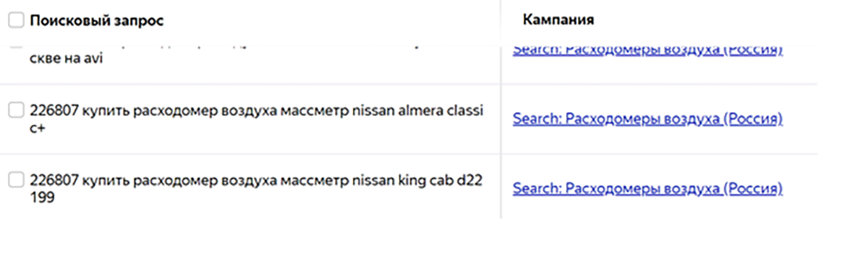
Task: Follow the partially cut-off top campaign link
Action: point(647,50)
